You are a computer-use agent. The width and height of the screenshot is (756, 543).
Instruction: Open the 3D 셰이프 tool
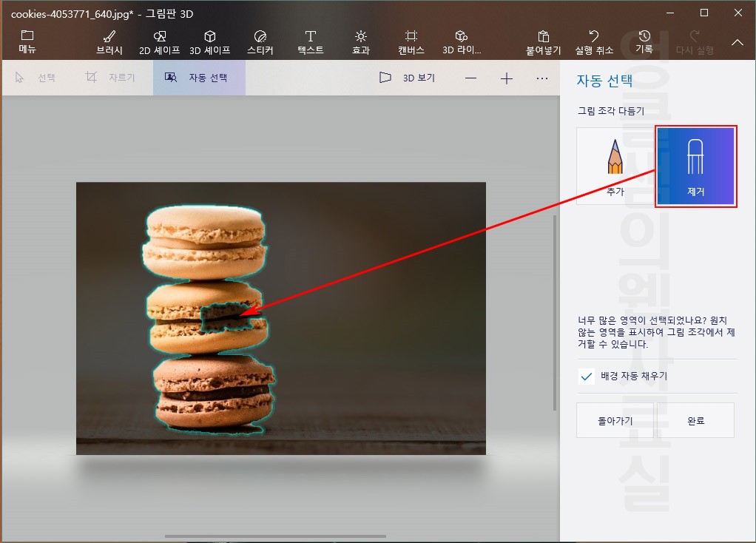click(209, 41)
